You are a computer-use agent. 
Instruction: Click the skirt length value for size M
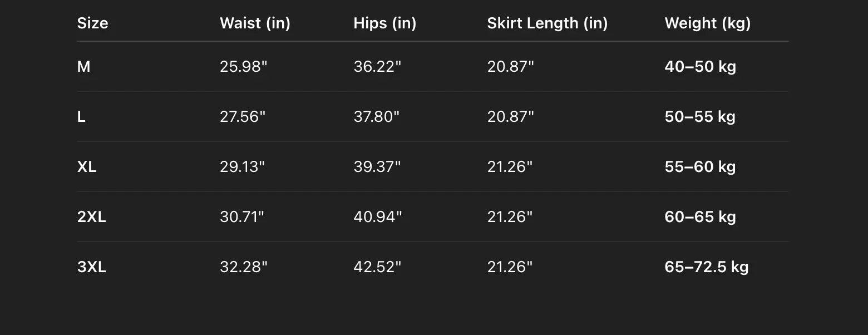(x=510, y=67)
